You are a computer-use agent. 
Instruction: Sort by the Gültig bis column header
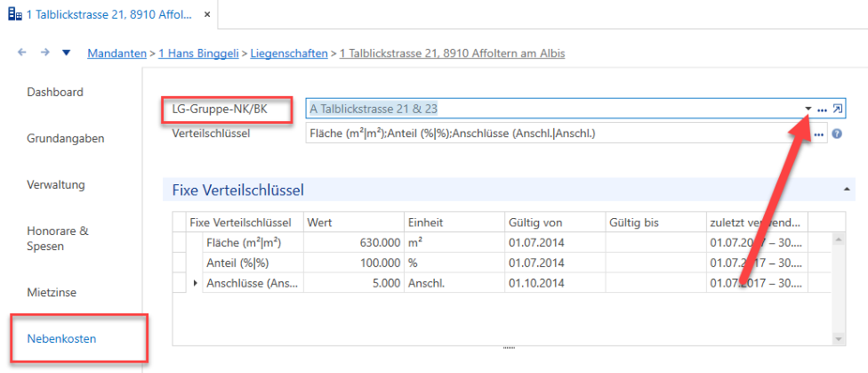(x=656, y=223)
